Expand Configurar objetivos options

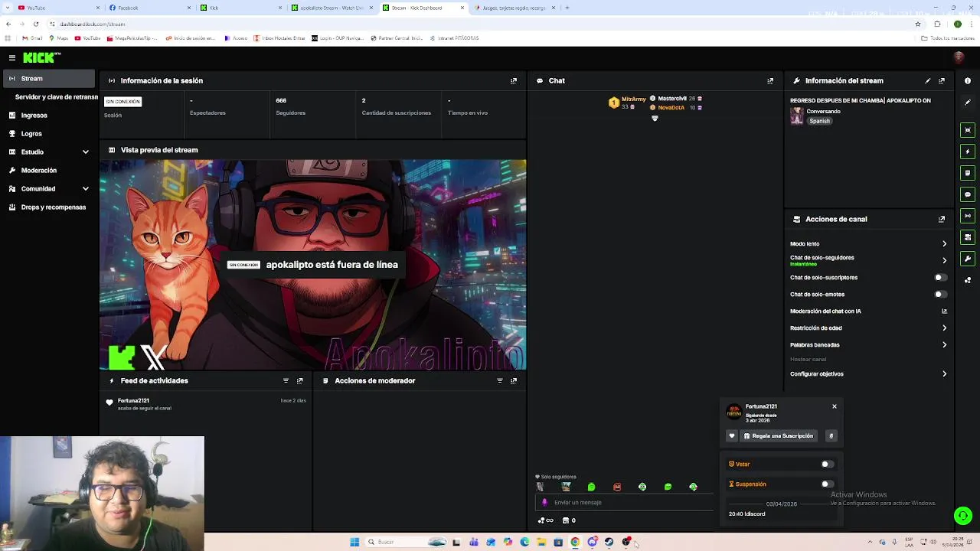tap(944, 374)
